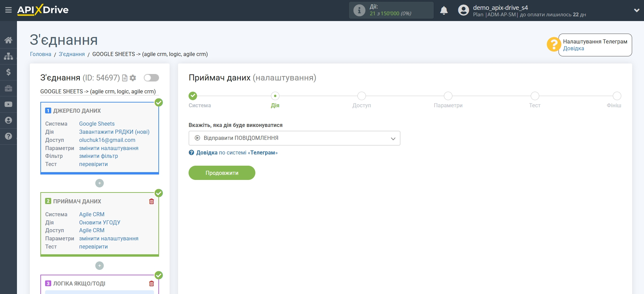Open the user profile sidebar icon
644x294 pixels.
[x=8, y=120]
